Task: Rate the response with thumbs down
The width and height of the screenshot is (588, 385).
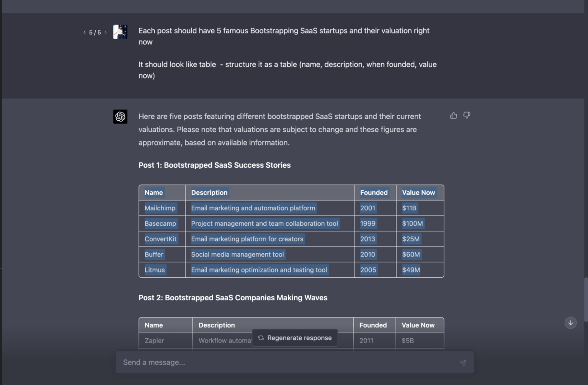Action: [x=467, y=115]
